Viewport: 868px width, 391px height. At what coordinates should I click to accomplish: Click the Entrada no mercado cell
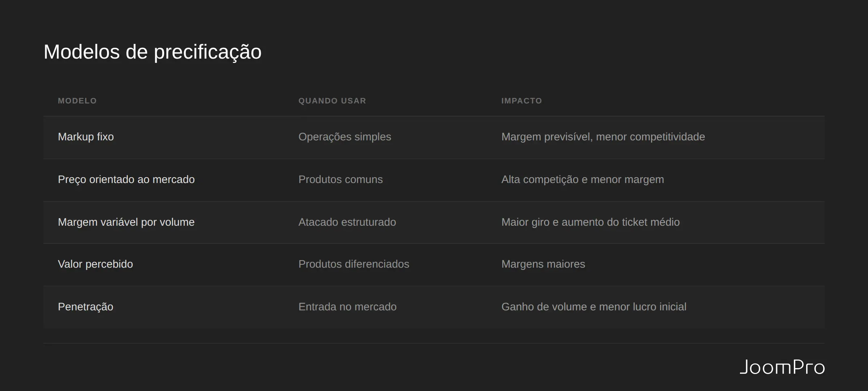pyautogui.click(x=348, y=307)
